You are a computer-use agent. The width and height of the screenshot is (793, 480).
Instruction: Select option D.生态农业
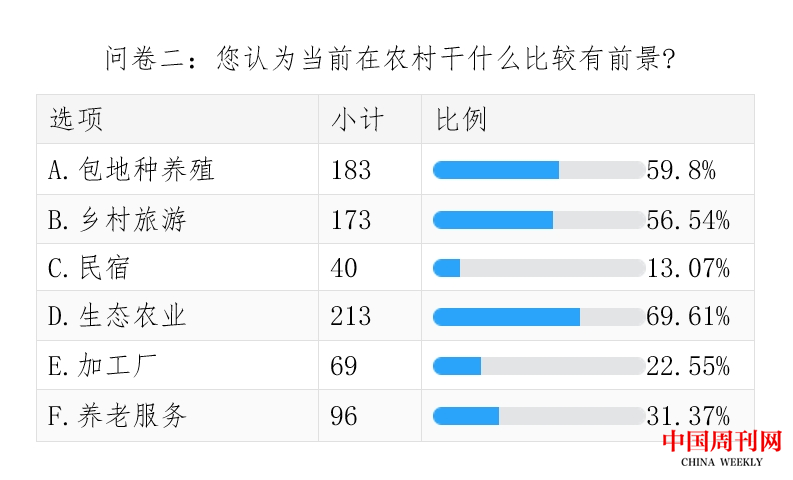pyautogui.click(x=117, y=317)
